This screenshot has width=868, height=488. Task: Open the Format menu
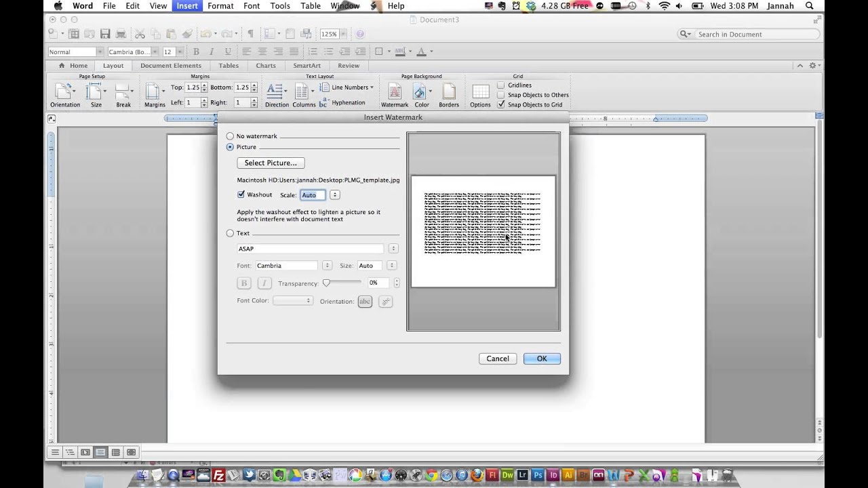(220, 5)
